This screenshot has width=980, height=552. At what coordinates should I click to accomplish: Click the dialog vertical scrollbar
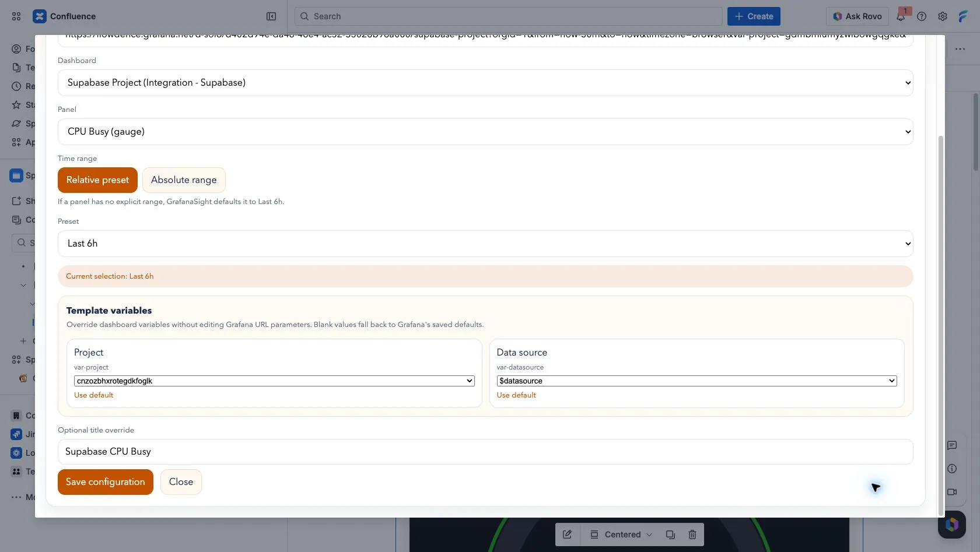940,326
